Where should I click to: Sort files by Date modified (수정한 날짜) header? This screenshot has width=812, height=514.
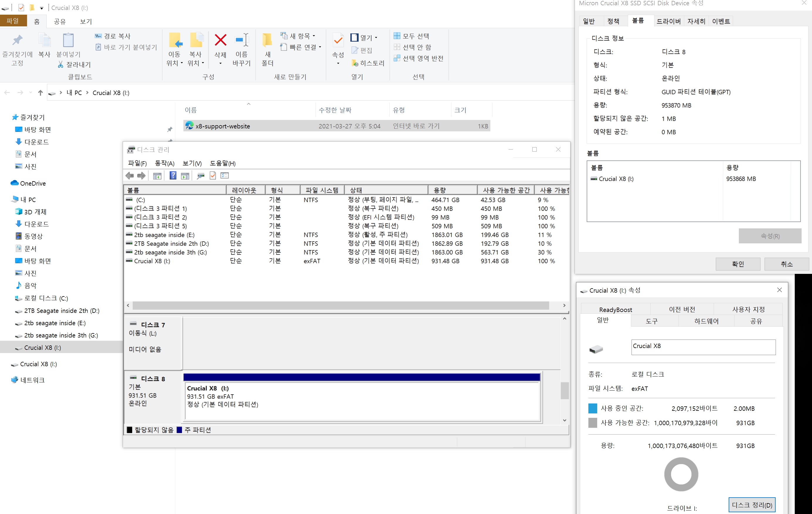352,110
